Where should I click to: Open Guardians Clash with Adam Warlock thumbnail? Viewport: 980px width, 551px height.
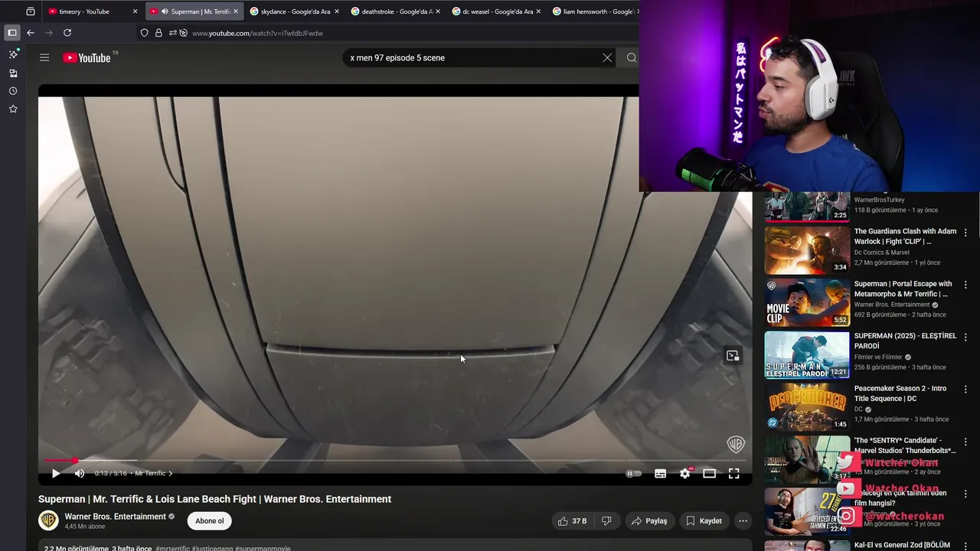(x=807, y=250)
